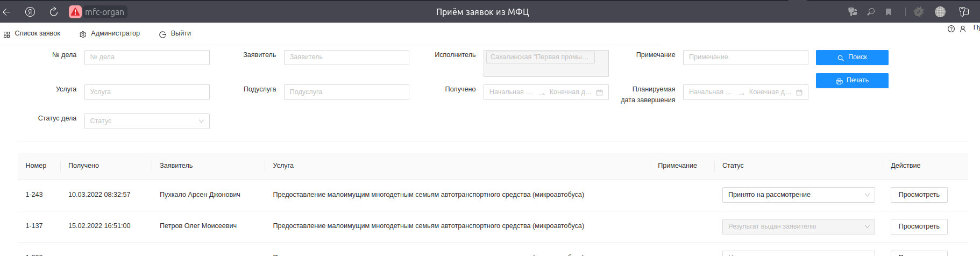Open the Список заявок menu item
The image size is (980, 256).
(32, 33)
